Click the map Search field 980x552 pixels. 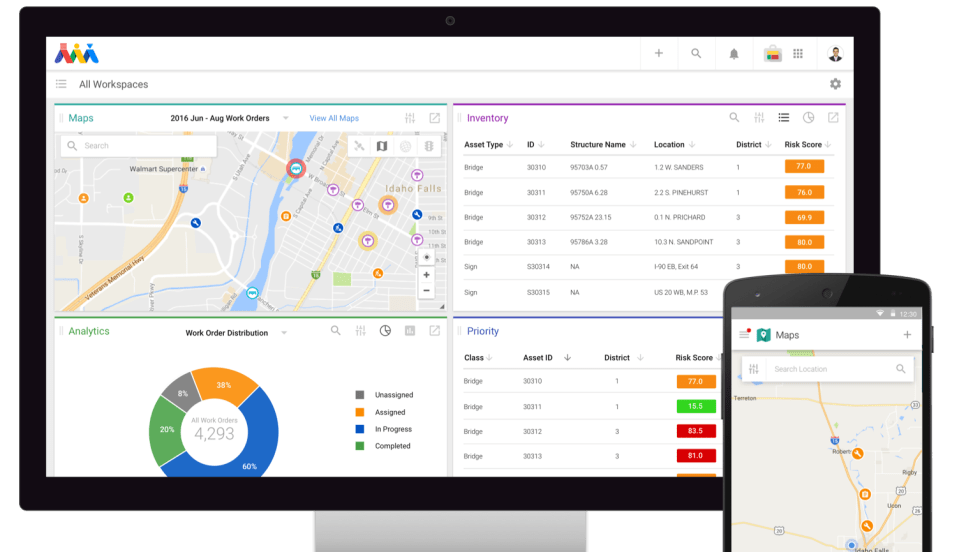point(140,146)
